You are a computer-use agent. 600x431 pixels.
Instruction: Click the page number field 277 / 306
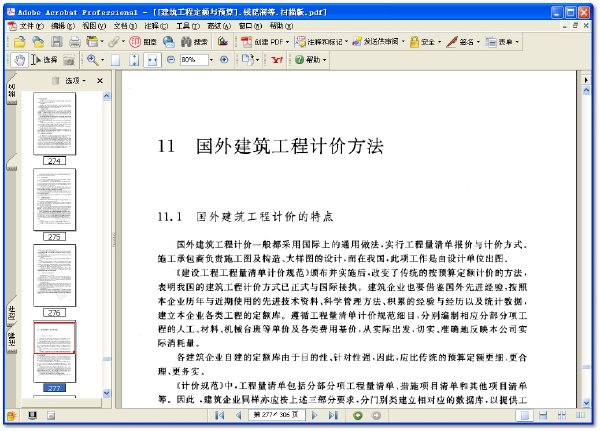(276, 415)
